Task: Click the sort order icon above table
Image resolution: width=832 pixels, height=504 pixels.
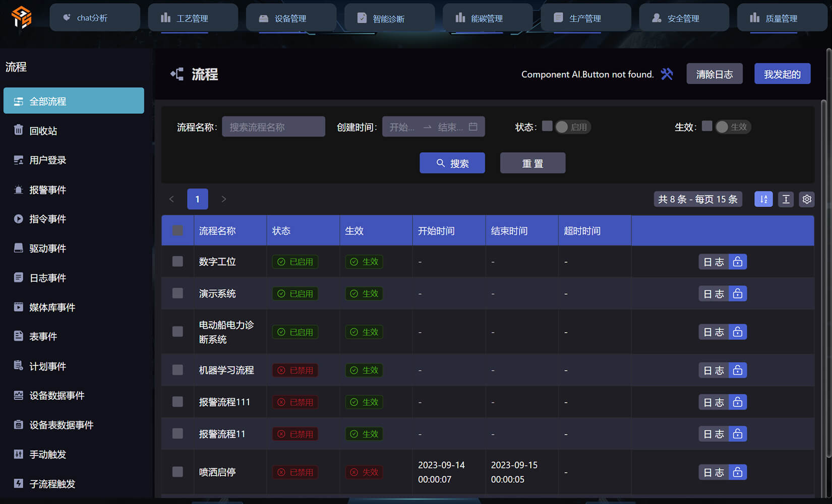Action: (x=763, y=199)
